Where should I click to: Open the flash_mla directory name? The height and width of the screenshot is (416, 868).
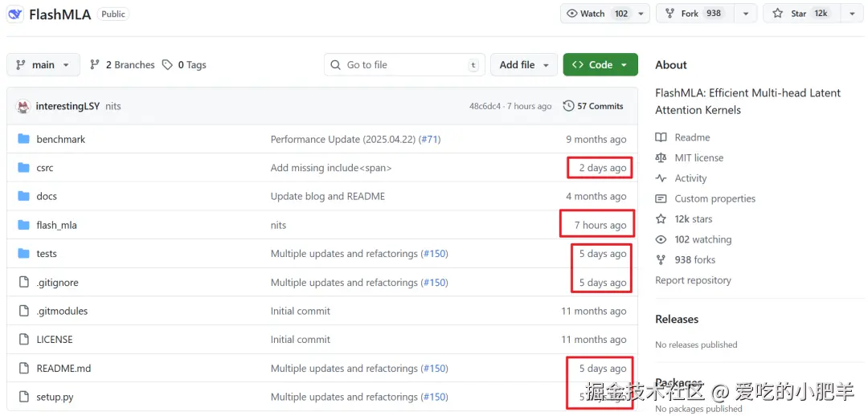click(56, 226)
